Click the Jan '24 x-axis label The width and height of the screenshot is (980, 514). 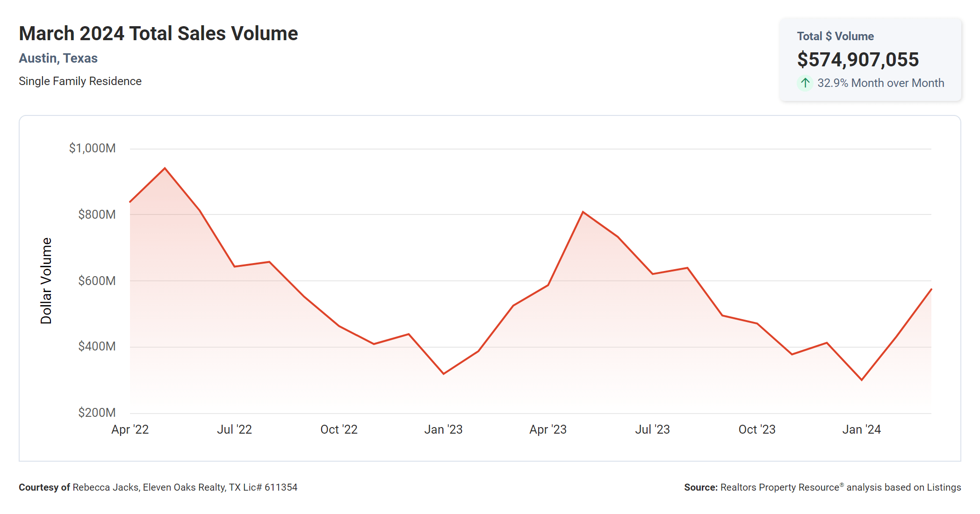click(861, 429)
